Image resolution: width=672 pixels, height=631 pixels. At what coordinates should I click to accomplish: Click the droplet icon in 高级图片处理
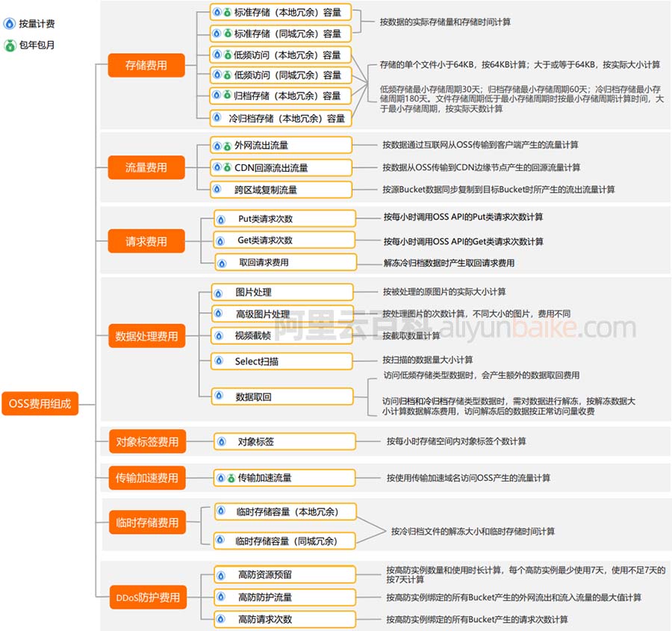219,314
